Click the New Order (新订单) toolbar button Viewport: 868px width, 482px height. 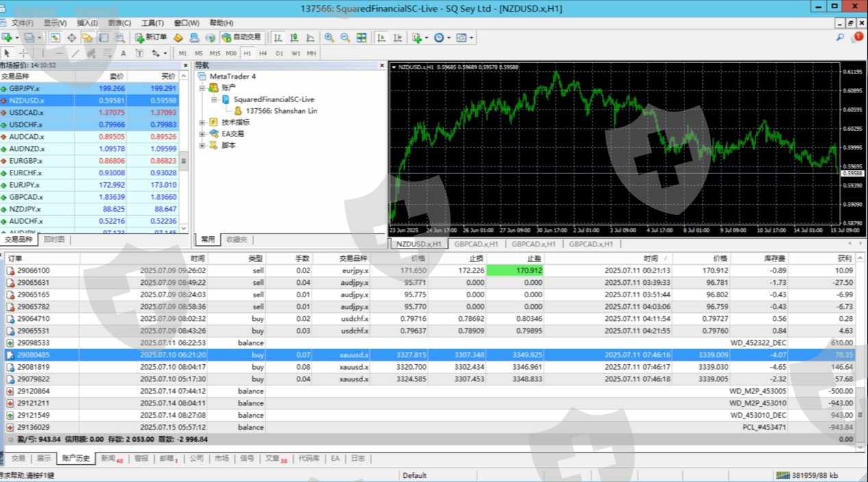(151, 38)
